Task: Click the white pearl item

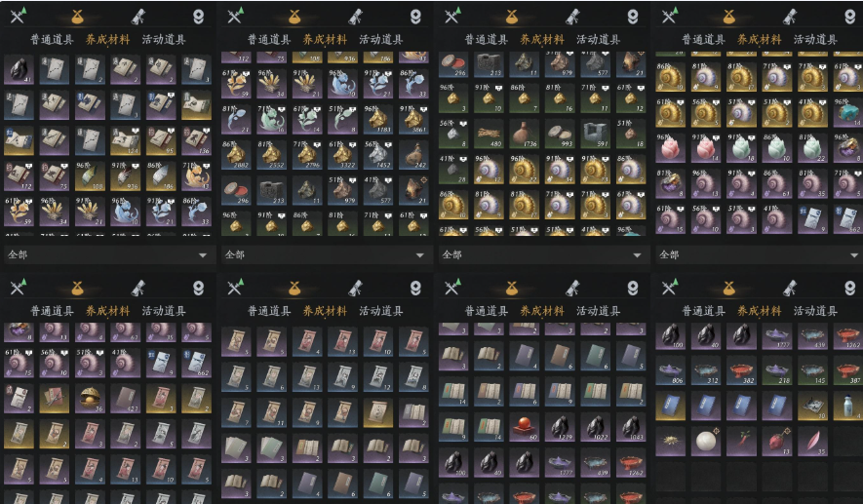Action: coord(706,442)
